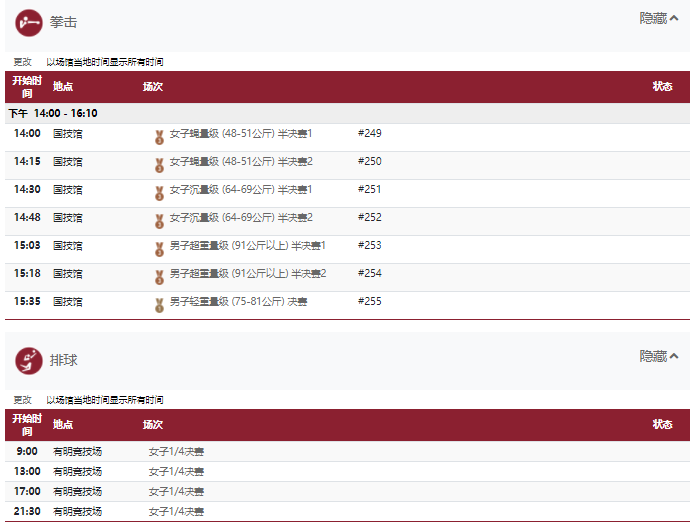Click 有明竞技场 venue in the 21:30 row
696x527 pixels.
pyautogui.click(x=78, y=511)
